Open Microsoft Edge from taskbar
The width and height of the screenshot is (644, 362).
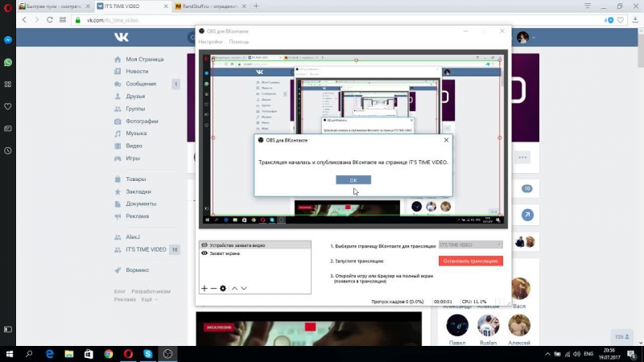pos(49,354)
